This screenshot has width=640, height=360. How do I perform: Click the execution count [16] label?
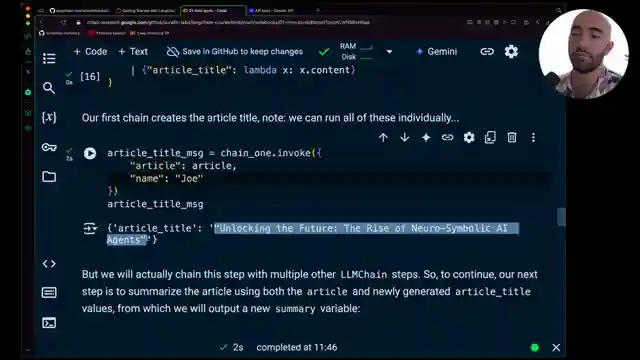click(90, 76)
